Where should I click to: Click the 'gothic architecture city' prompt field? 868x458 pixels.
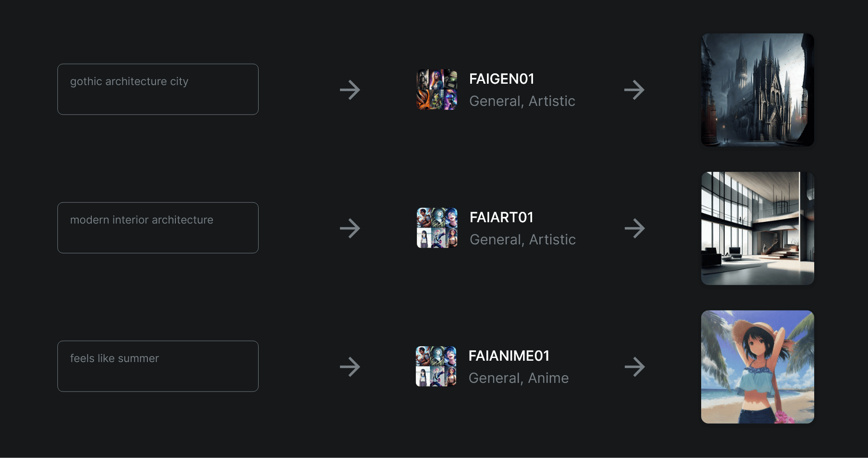pos(158,89)
